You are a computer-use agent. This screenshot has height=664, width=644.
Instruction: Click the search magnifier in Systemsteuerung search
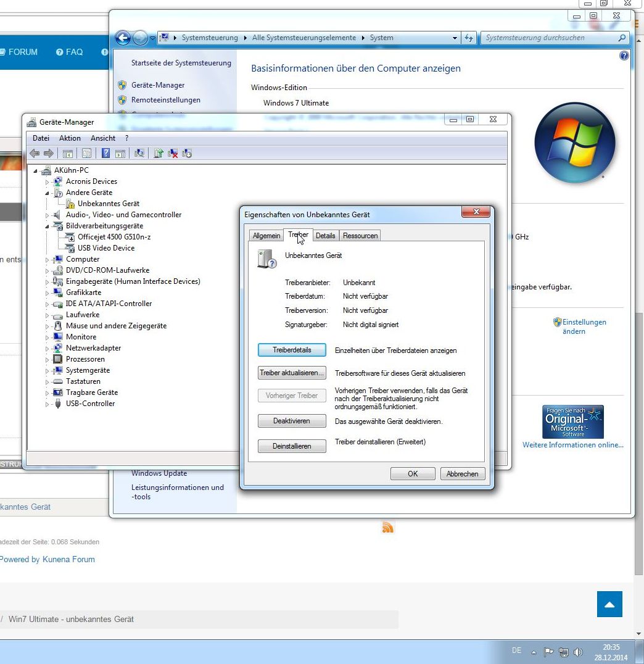point(622,38)
